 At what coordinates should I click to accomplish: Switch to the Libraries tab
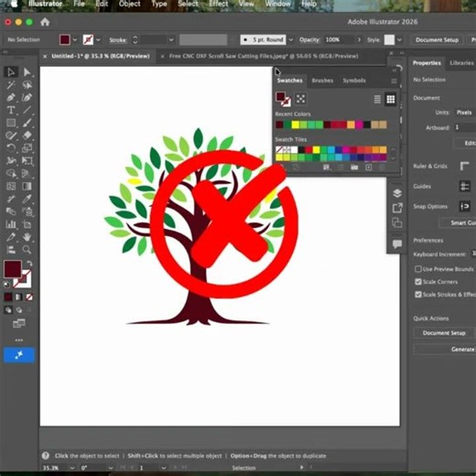coord(461,63)
